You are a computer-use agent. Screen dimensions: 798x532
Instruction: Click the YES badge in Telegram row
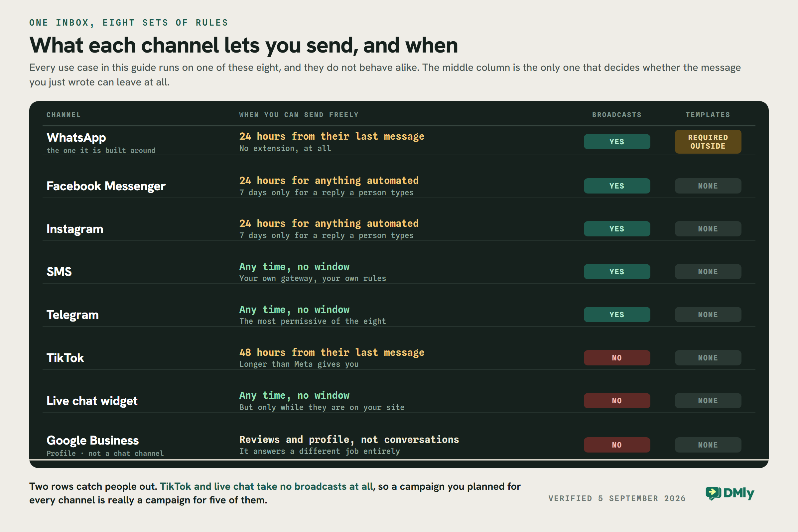[x=617, y=315]
